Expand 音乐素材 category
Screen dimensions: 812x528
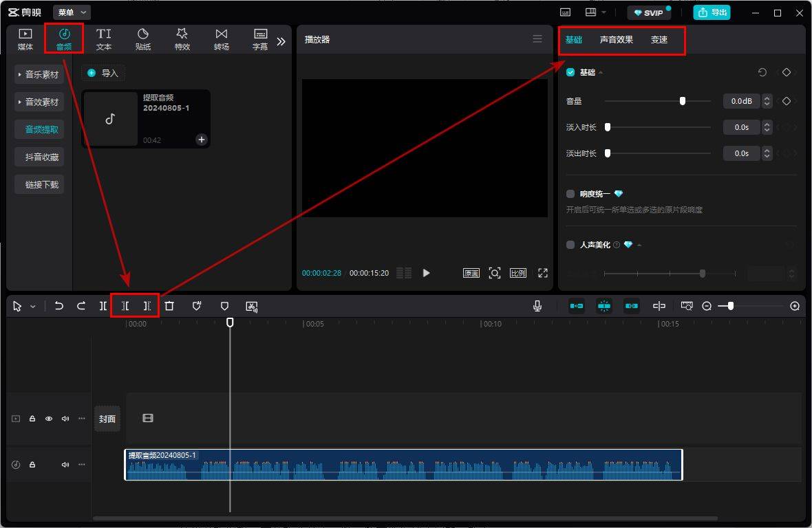pos(39,74)
